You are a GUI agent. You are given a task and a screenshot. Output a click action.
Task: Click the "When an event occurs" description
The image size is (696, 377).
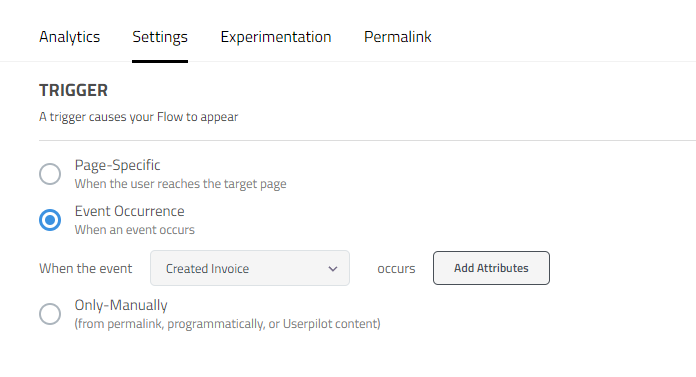point(134,230)
